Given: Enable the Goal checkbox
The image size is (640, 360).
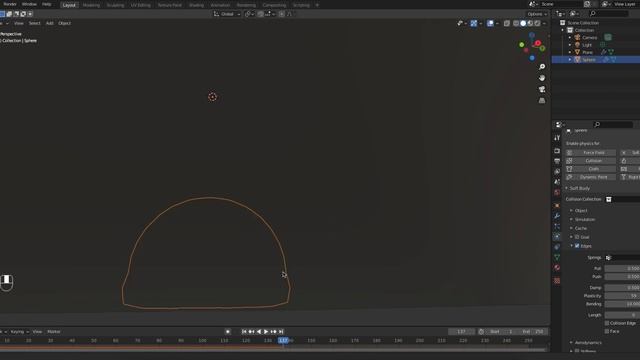Looking at the screenshot, I should (577, 237).
